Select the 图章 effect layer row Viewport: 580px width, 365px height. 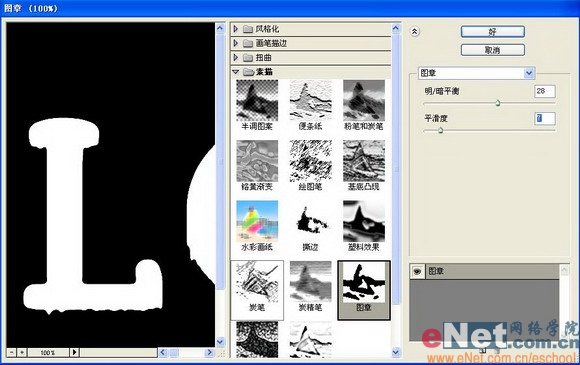coord(485,271)
